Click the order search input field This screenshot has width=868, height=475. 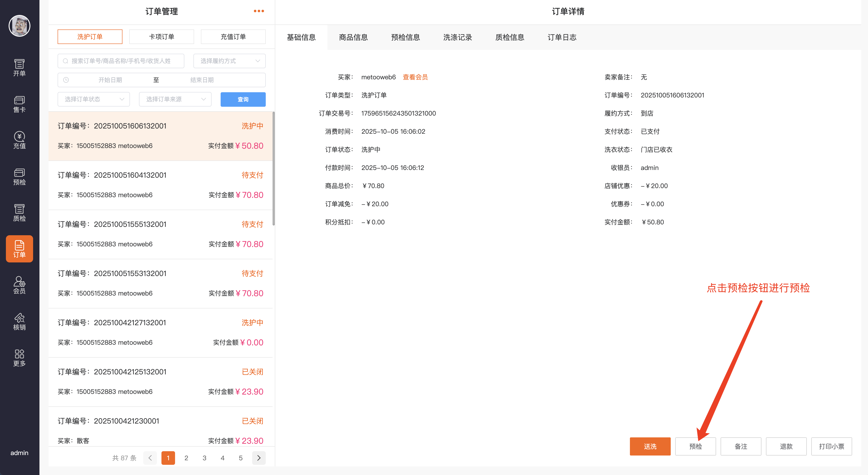click(x=121, y=61)
